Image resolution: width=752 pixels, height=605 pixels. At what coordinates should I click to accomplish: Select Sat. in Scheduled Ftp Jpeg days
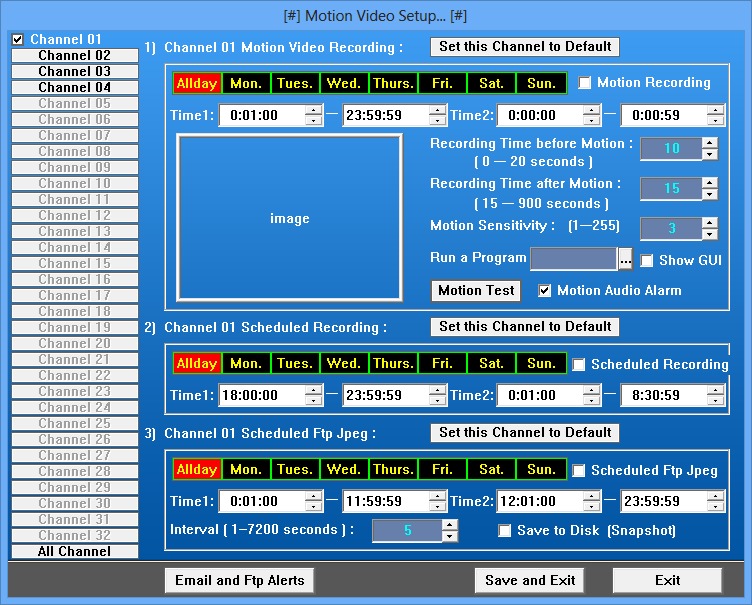pos(491,470)
